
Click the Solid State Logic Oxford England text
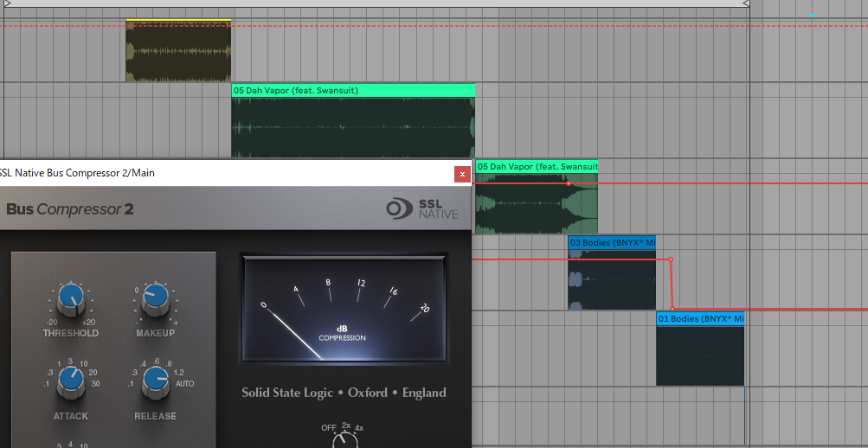344,394
